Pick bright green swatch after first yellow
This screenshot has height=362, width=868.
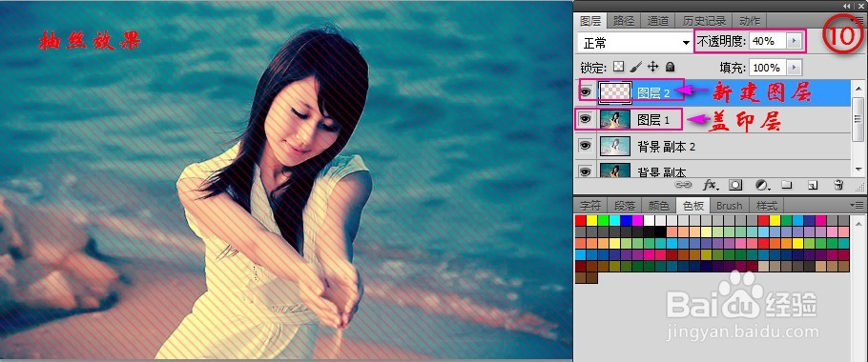coord(604,220)
